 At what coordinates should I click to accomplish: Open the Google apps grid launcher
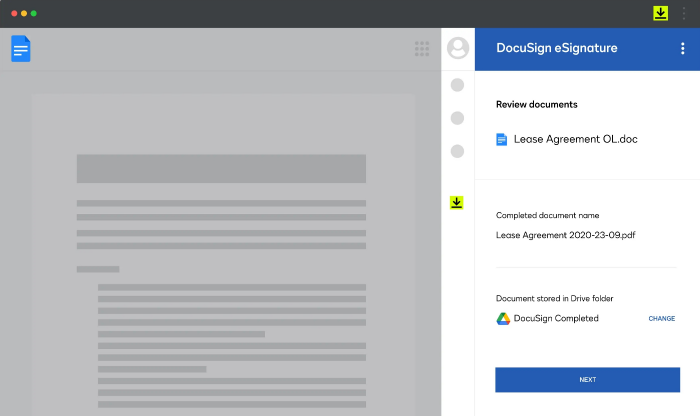[x=422, y=48]
